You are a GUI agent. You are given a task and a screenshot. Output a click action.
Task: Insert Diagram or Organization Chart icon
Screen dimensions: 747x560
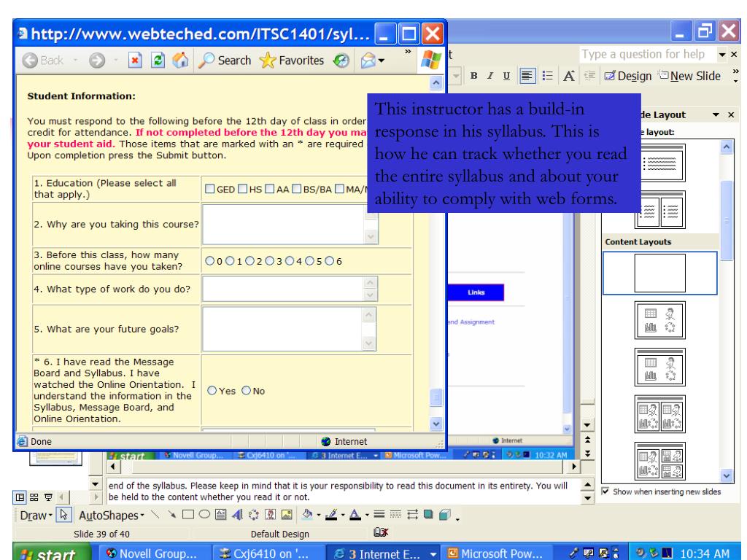(253, 515)
